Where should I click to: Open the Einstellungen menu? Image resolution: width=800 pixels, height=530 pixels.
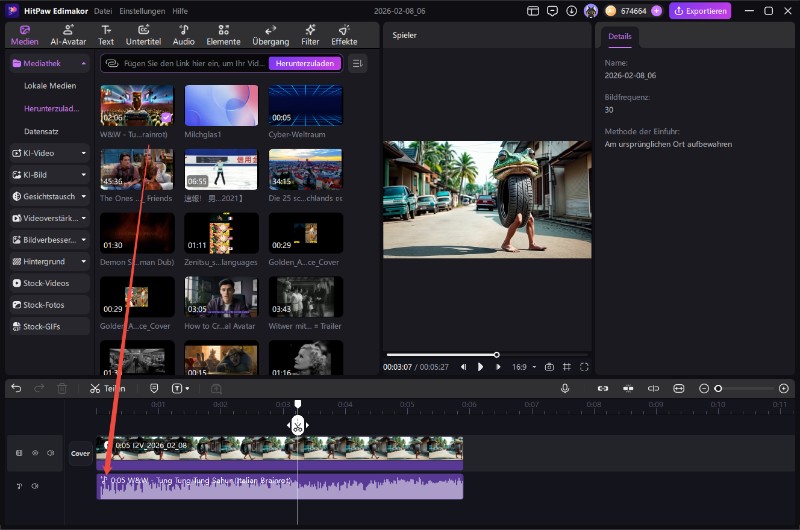click(x=144, y=10)
